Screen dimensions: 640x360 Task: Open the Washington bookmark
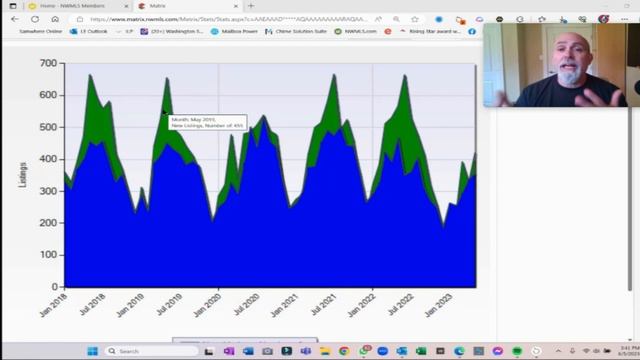point(172,31)
